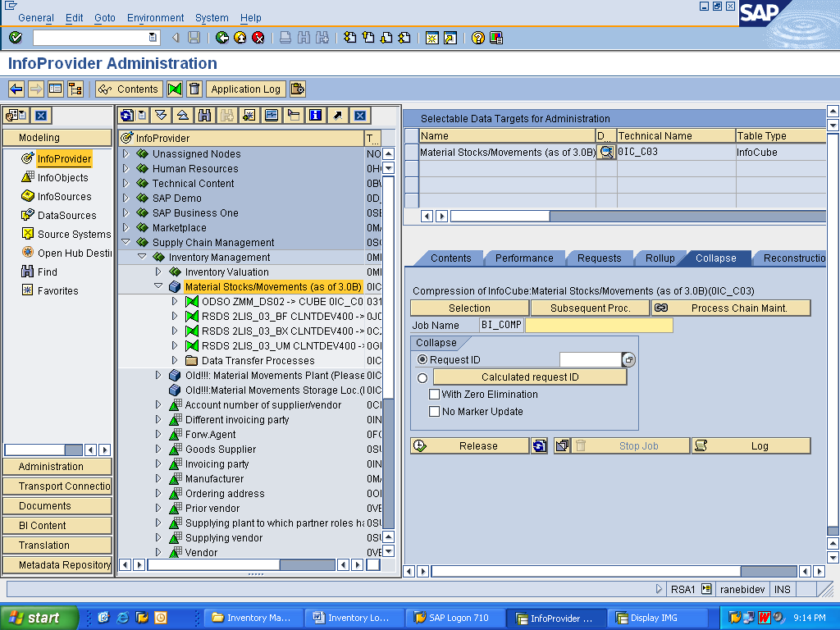The width and height of the screenshot is (840, 630).
Task: Open SAP Logon 710 from taskbar
Action: pos(455,618)
